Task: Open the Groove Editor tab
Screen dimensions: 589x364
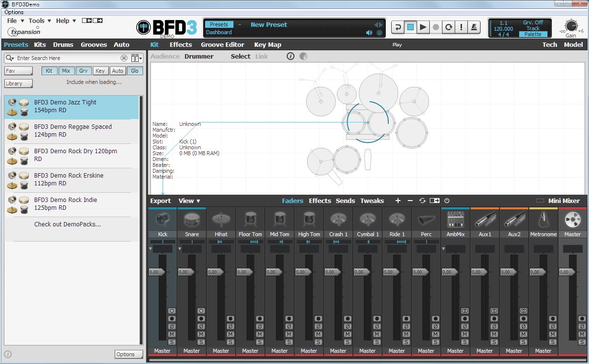Action: click(222, 44)
